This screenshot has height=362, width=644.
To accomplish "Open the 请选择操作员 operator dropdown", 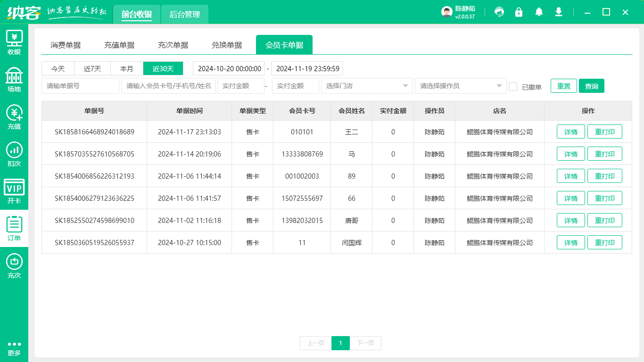I will (461, 86).
